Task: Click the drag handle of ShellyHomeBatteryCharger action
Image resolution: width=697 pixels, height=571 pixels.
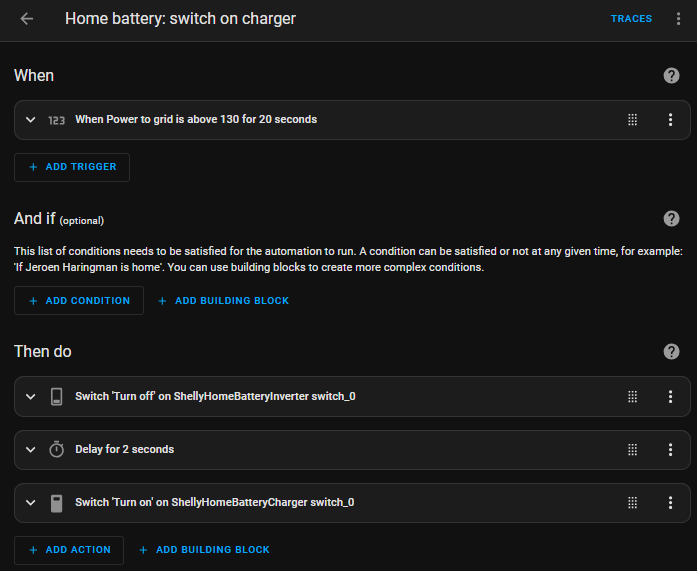Action: point(632,502)
